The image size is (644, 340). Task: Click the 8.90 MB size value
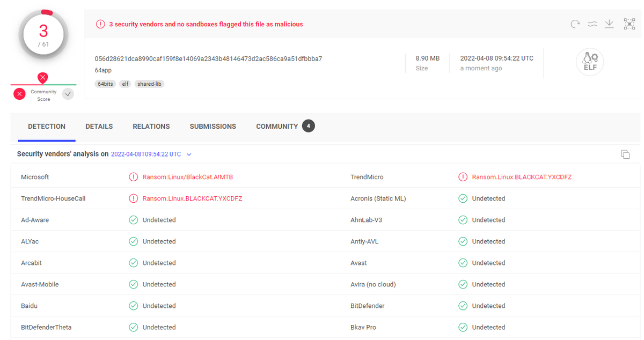(428, 58)
